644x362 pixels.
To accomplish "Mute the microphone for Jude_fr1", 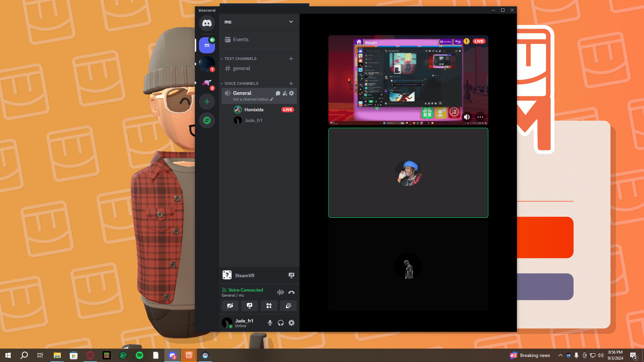I will pos(270,323).
